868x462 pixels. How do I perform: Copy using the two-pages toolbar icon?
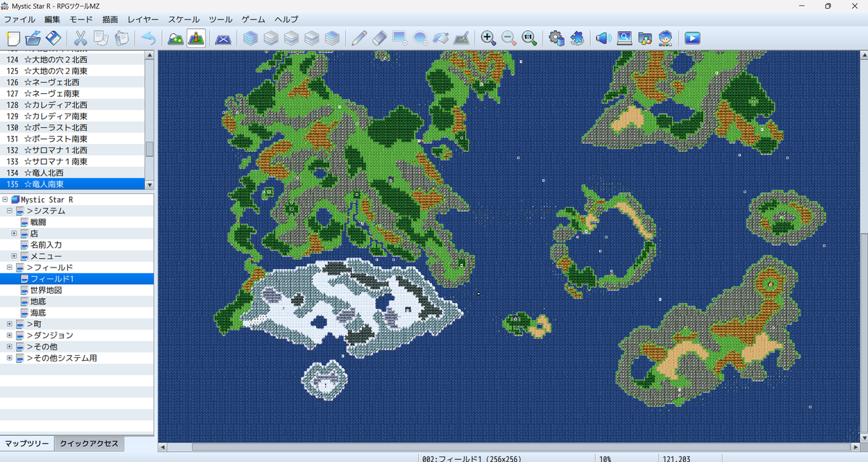pyautogui.click(x=101, y=38)
